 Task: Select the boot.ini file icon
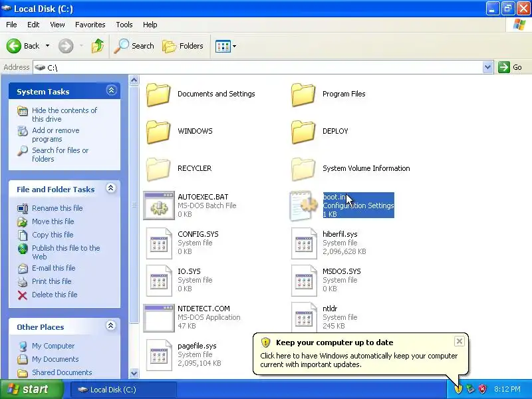click(x=303, y=205)
